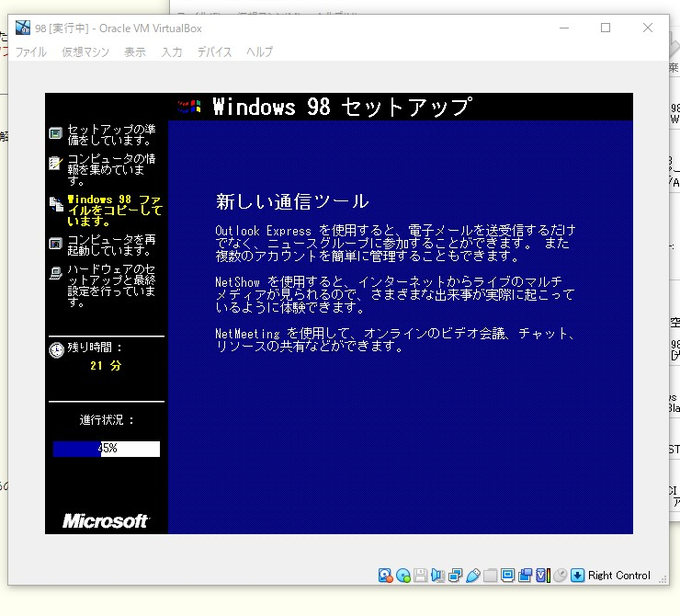The height and width of the screenshot is (616, 680).
Task: Click the optical drive status icon
Action: (x=403, y=575)
